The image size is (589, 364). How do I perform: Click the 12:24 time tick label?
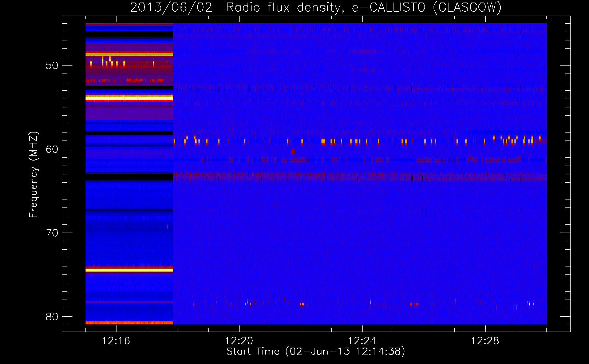[x=362, y=341]
